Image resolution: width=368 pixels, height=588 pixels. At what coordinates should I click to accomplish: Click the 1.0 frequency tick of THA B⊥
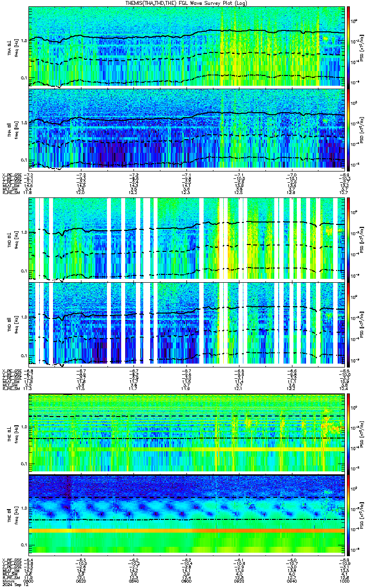click(24, 40)
